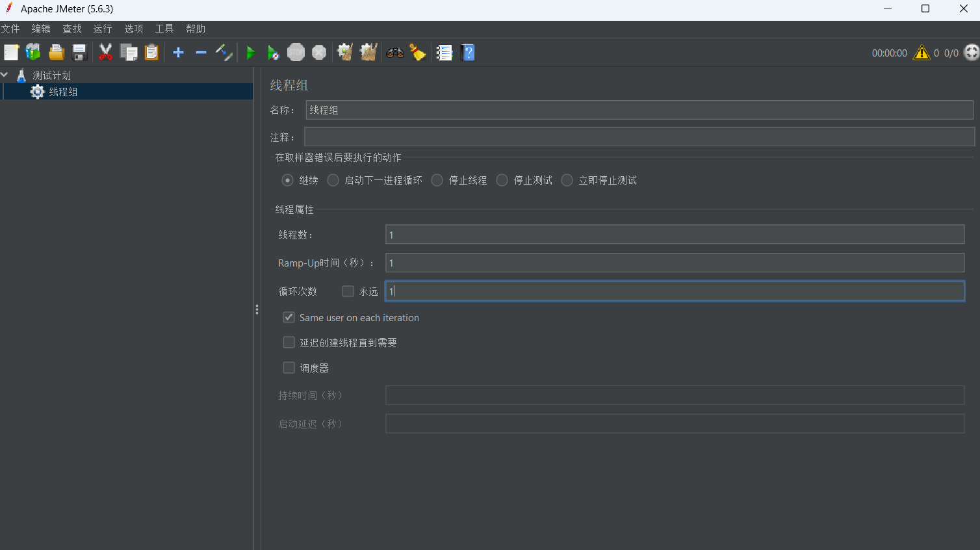Enable the 永远 loop checkbox
The height and width of the screenshot is (550, 980).
pyautogui.click(x=348, y=291)
